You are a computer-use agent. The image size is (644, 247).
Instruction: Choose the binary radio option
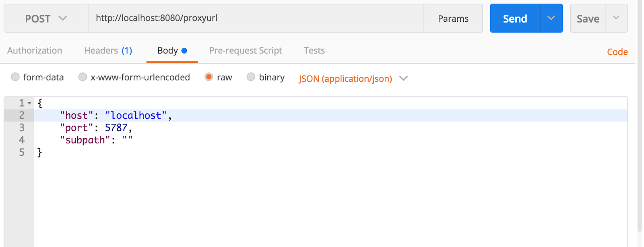coord(251,77)
